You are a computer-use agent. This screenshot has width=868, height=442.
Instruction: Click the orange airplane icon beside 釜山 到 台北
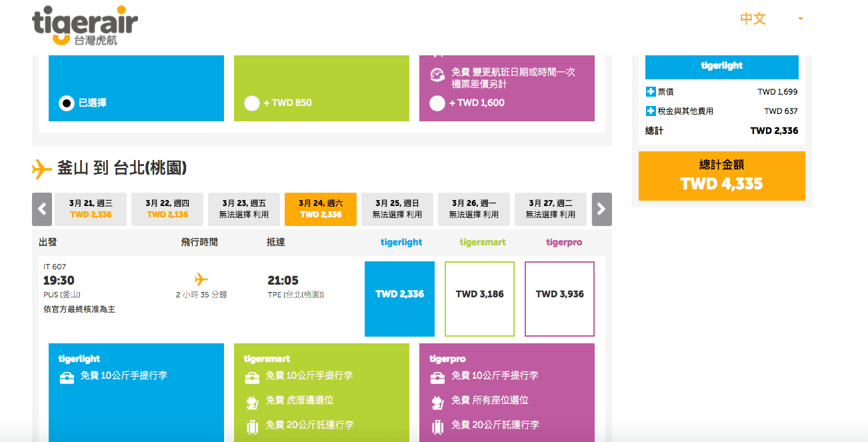[x=41, y=169]
